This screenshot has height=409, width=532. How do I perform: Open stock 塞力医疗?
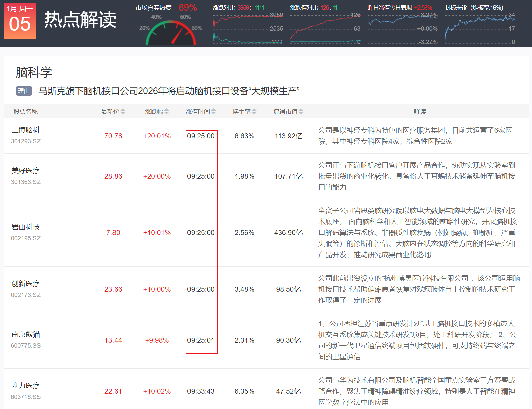(25, 386)
